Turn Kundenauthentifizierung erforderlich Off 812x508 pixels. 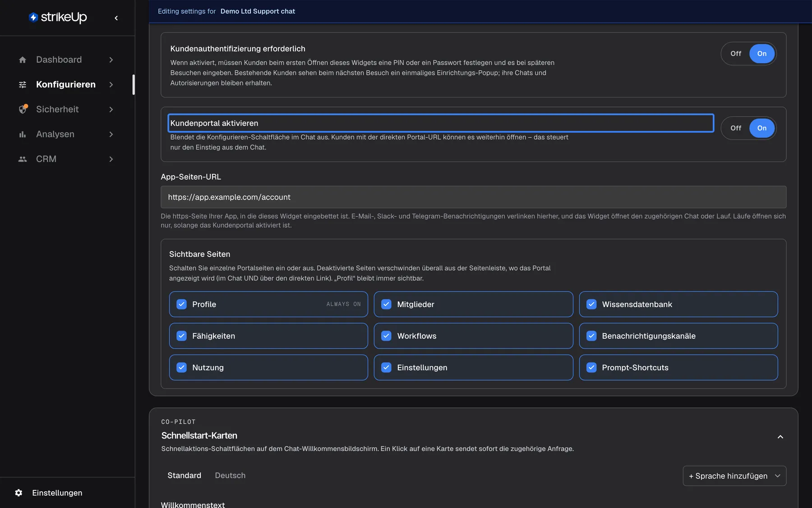click(736, 53)
